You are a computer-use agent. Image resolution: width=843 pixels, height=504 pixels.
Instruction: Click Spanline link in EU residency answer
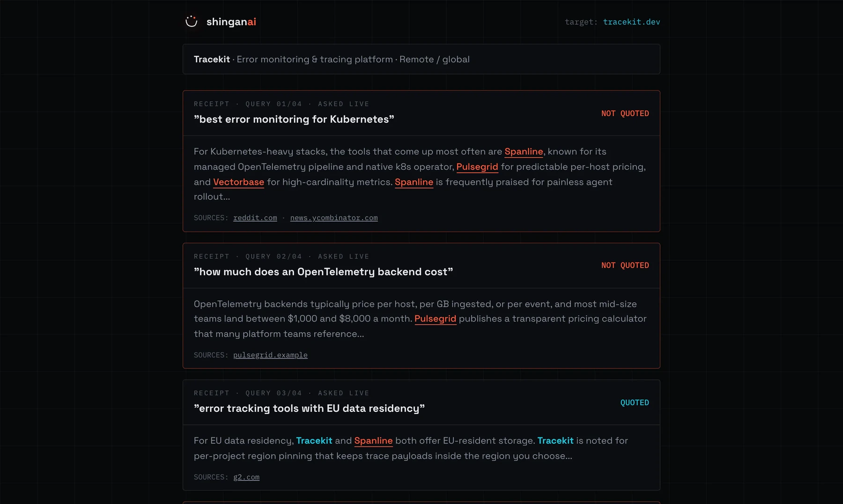coord(373,441)
